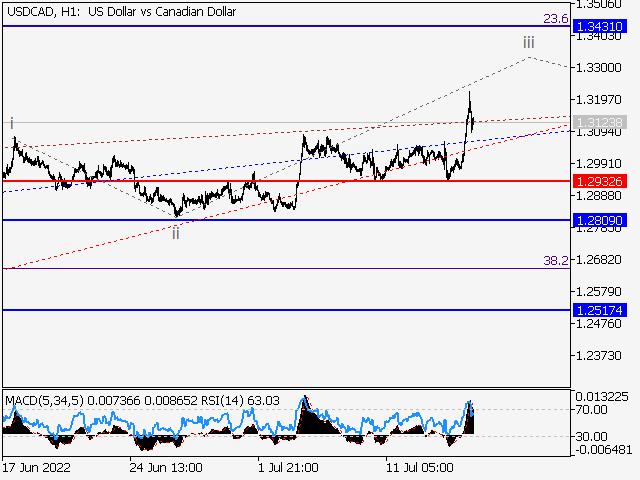Select the 1.28090 blue price label

pos(600,220)
